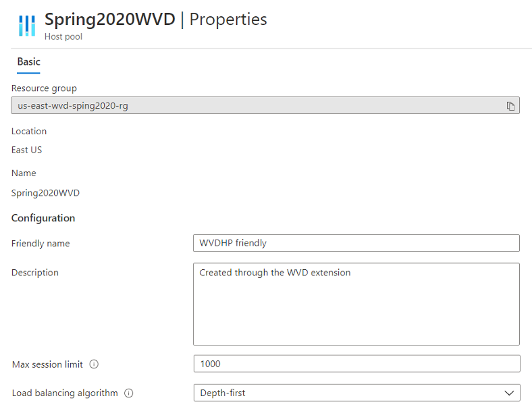Open the Load balancing algorithm dropdown
Viewport: 532px width, 413px height.
click(357, 393)
